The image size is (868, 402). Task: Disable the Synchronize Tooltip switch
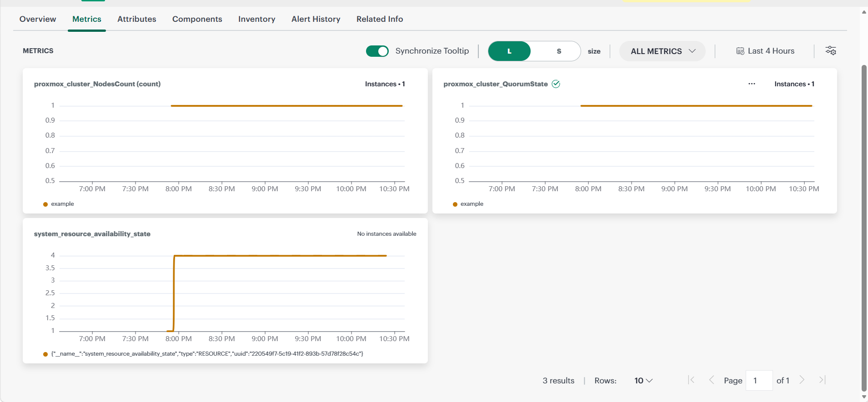pyautogui.click(x=377, y=51)
